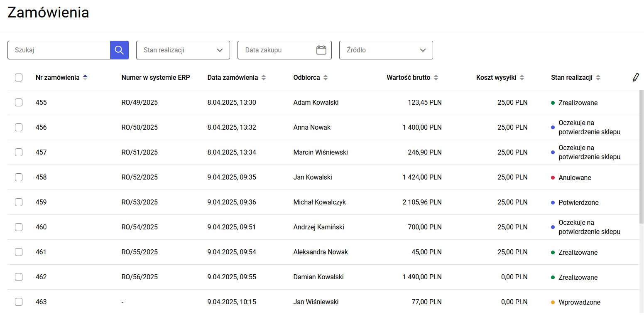Screen dimensions: 644x315
Task: Click the Data zakupu date field
Action: pyautogui.click(x=284, y=50)
